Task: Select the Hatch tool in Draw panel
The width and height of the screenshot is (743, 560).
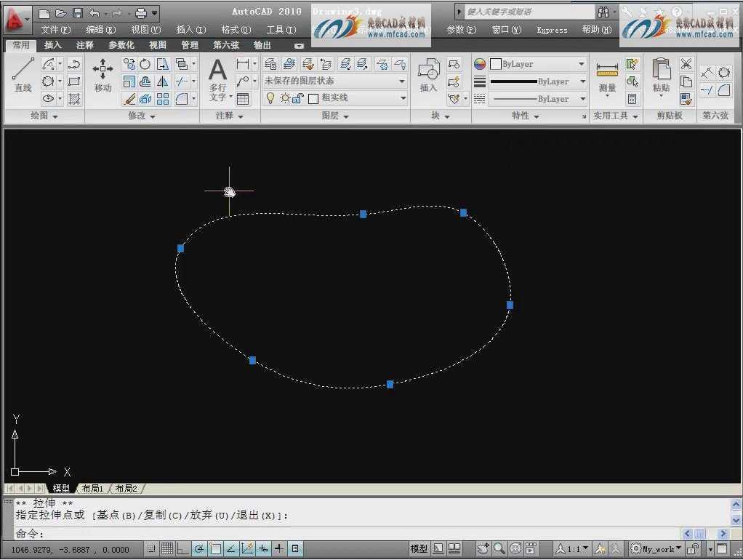Action: [x=74, y=99]
